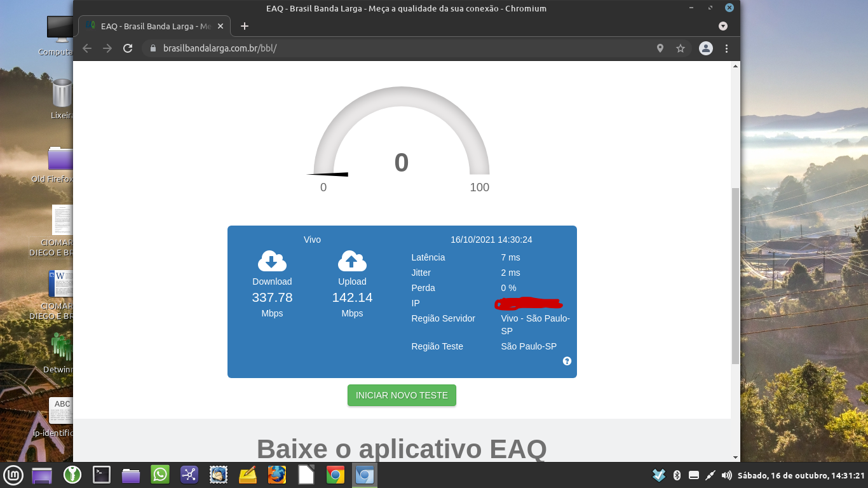868x488 pixels.
Task: Click the browser forward arrow
Action: tap(107, 48)
